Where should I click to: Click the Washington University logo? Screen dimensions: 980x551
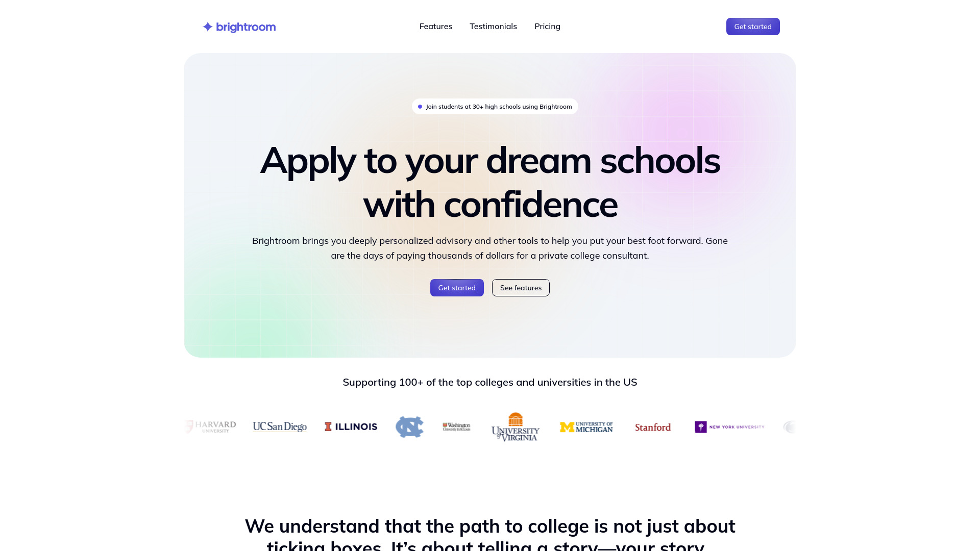456,427
